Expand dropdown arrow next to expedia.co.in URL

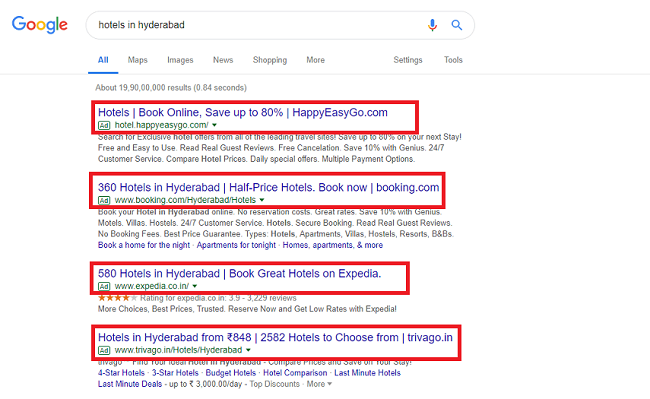[195, 286]
